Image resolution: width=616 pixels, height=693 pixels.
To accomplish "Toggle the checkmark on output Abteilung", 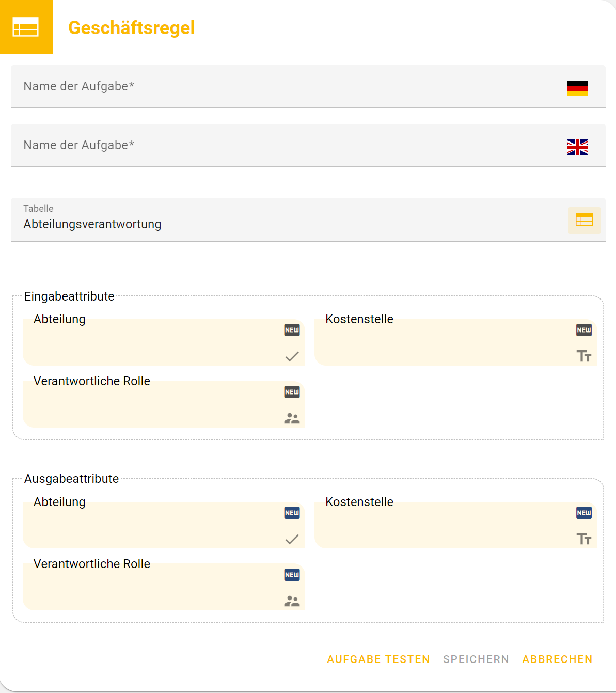I will [292, 539].
